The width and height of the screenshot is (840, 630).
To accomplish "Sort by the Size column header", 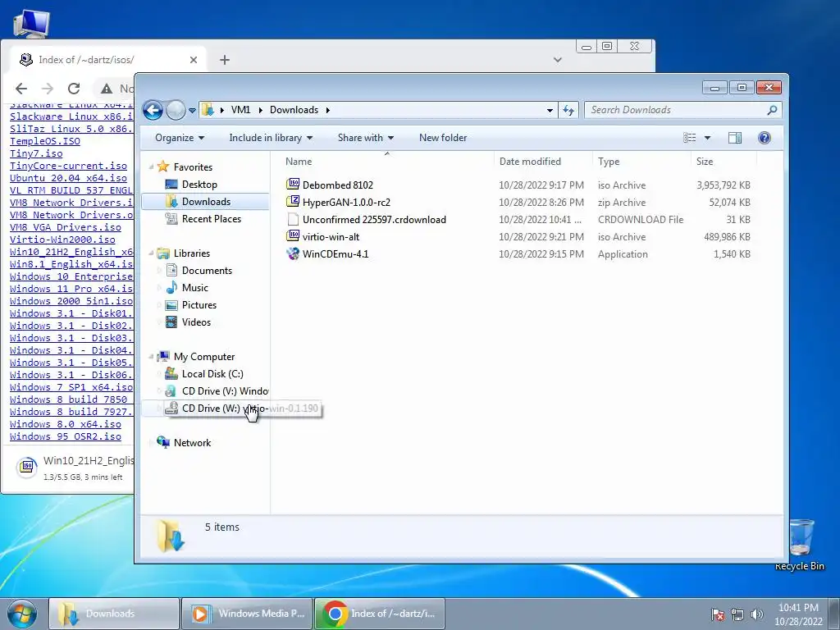I will (724, 162).
